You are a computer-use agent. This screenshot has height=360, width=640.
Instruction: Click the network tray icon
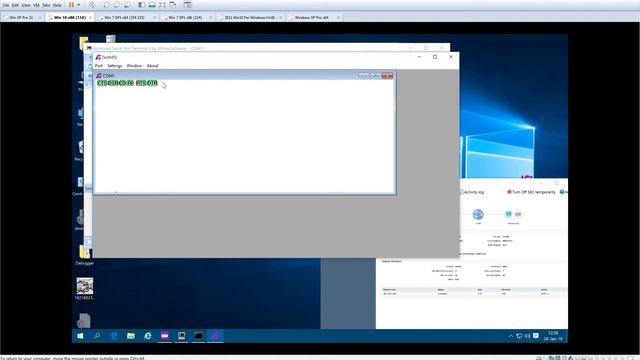click(519, 336)
